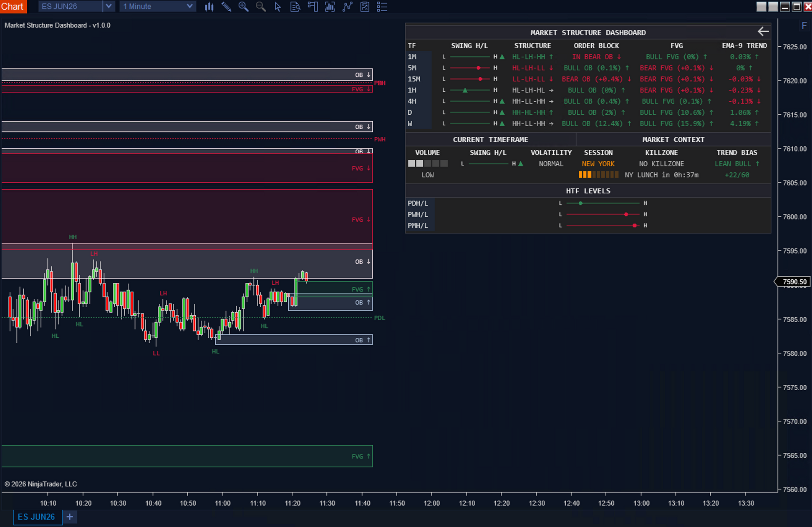The width and height of the screenshot is (812, 527).
Task: Show the data box icon
Action: tap(295, 7)
